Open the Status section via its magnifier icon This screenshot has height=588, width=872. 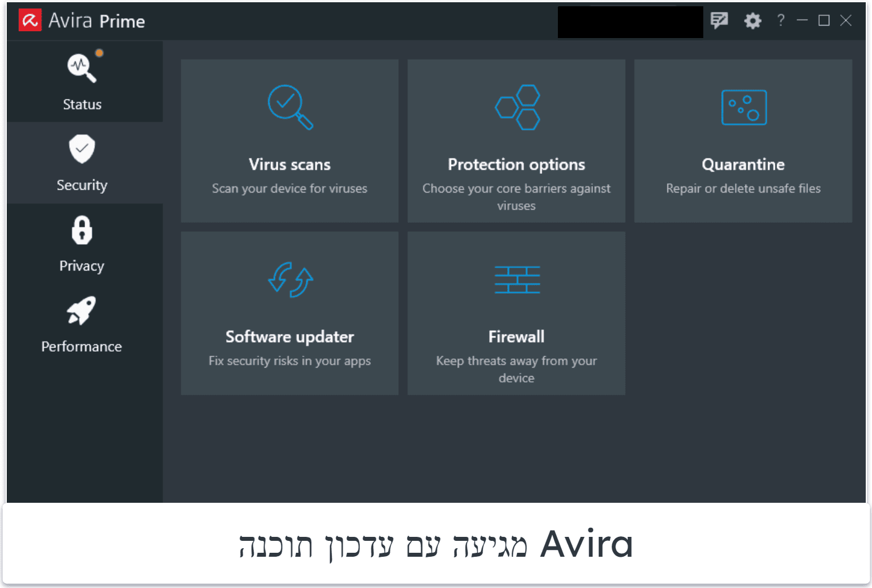[82, 68]
